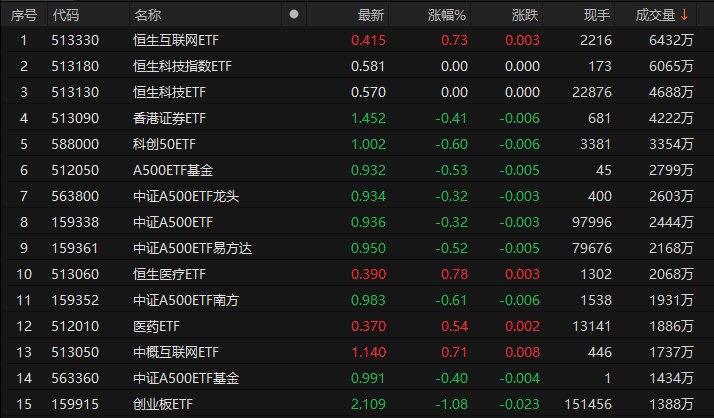714x418 pixels.
Task: Click code 563800
Action: [75, 196]
